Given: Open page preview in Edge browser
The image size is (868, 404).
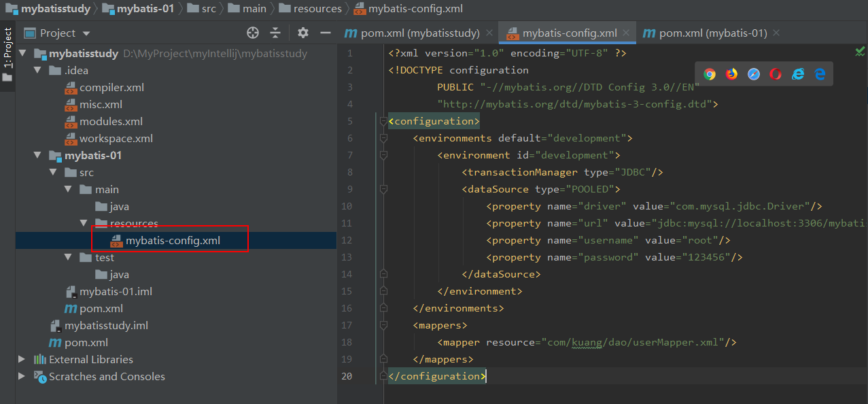Looking at the screenshot, I should click(820, 74).
